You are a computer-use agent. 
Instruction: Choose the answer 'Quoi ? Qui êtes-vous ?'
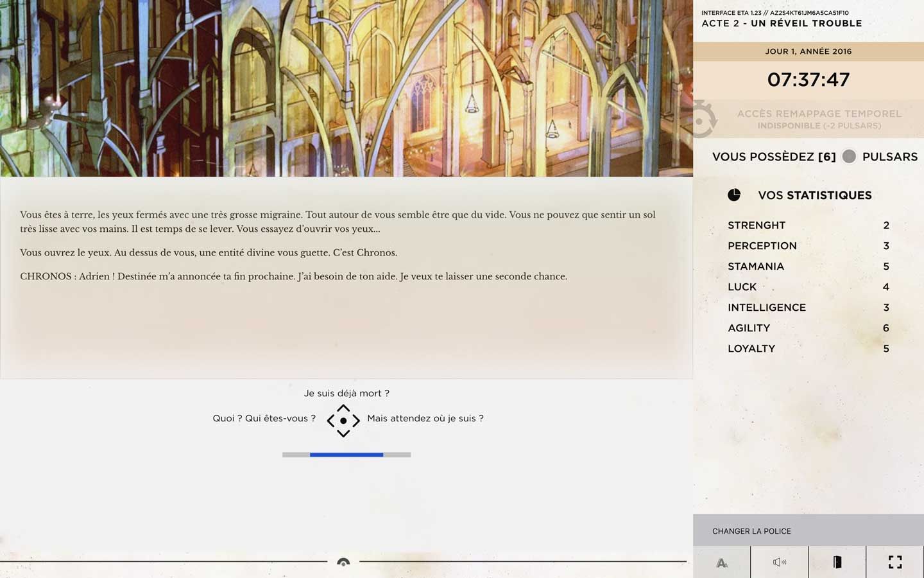(264, 418)
